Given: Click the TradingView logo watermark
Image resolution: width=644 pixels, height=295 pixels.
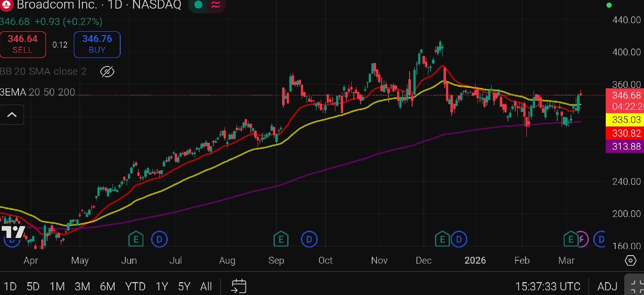Looking at the screenshot, I should [13, 232].
